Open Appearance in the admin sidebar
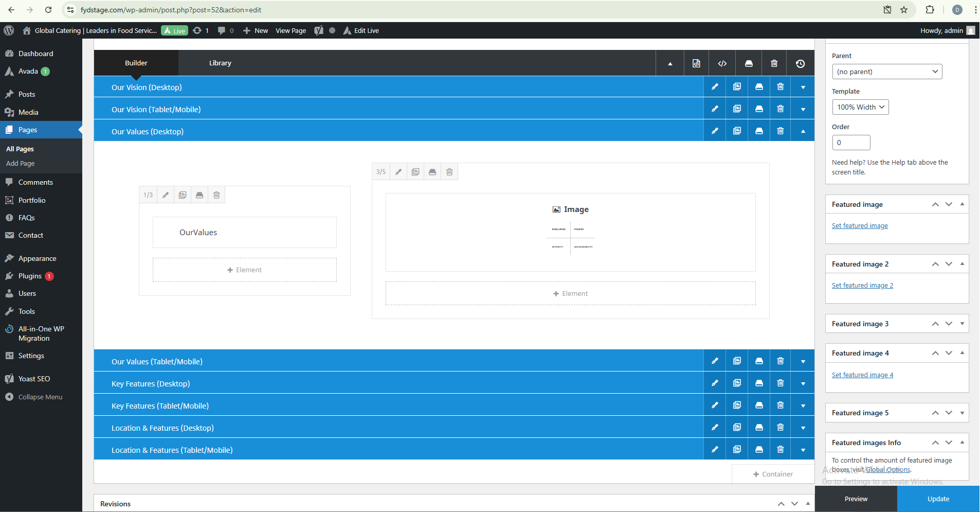 coord(37,258)
